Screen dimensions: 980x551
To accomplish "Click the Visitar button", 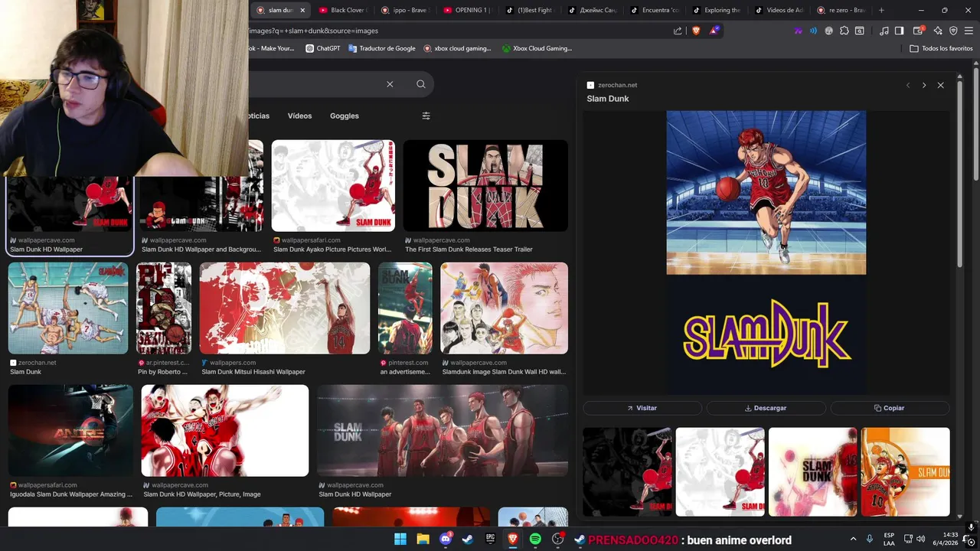I will point(642,408).
